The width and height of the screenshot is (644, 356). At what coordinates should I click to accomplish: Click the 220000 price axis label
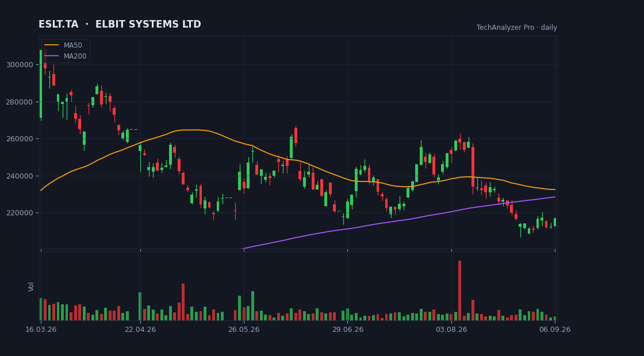(20, 213)
